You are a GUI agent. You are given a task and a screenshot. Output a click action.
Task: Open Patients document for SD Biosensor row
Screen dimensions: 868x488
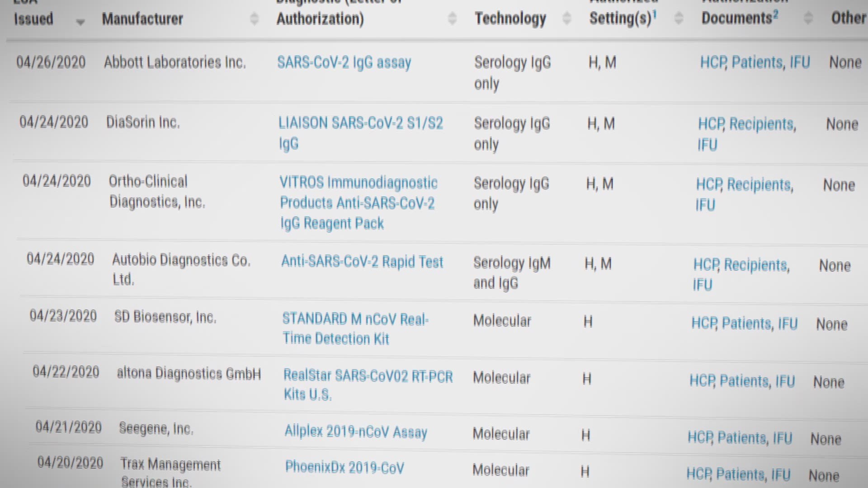[747, 324]
